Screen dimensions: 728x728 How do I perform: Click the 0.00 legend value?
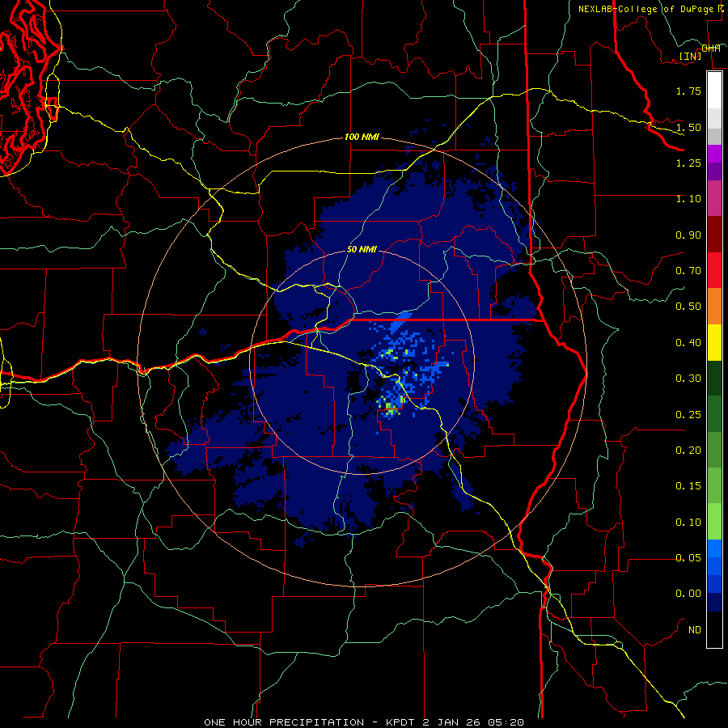click(688, 594)
